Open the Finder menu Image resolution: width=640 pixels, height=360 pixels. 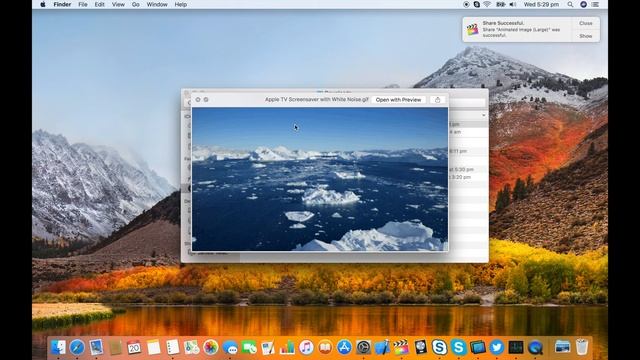pos(62,4)
